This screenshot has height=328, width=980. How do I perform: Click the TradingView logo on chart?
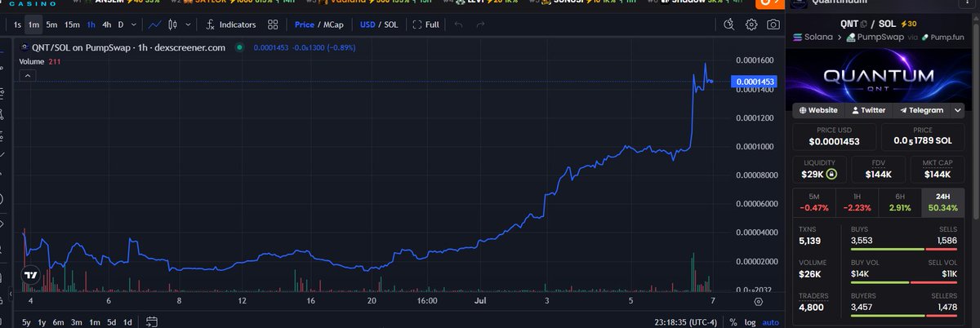(x=30, y=276)
